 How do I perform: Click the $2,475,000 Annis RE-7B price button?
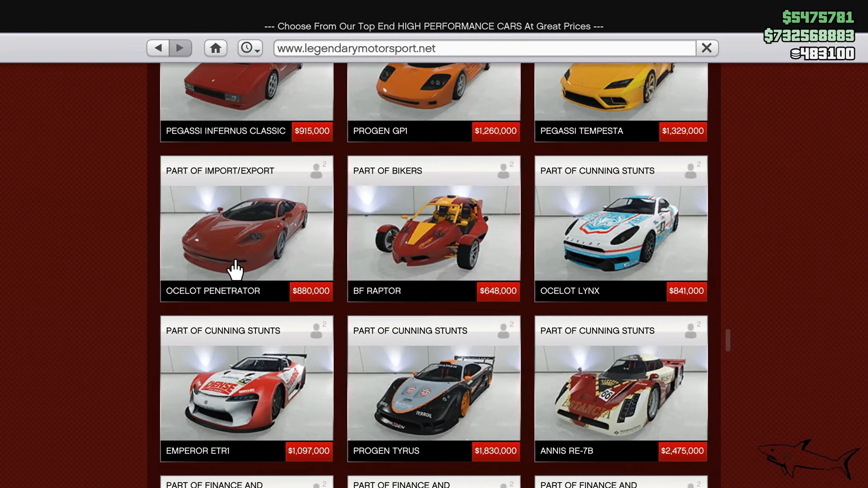[x=682, y=451]
